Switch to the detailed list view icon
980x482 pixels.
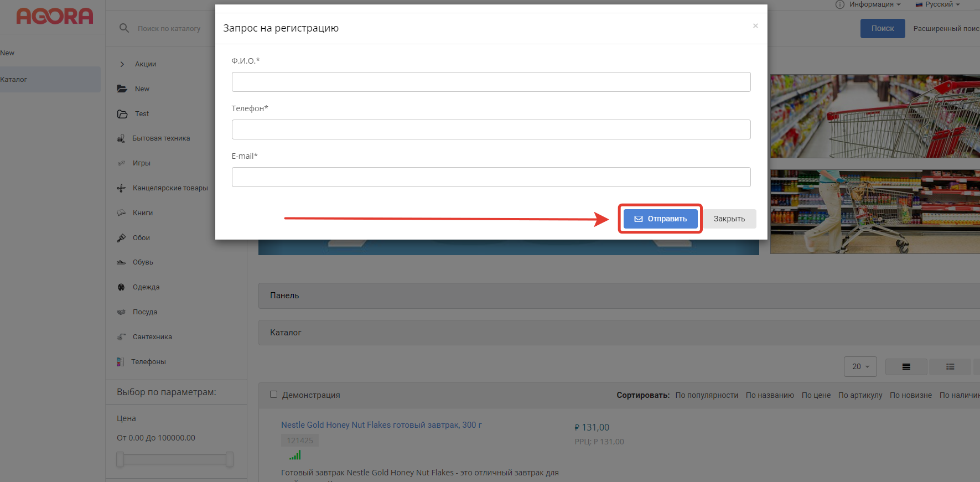(950, 367)
